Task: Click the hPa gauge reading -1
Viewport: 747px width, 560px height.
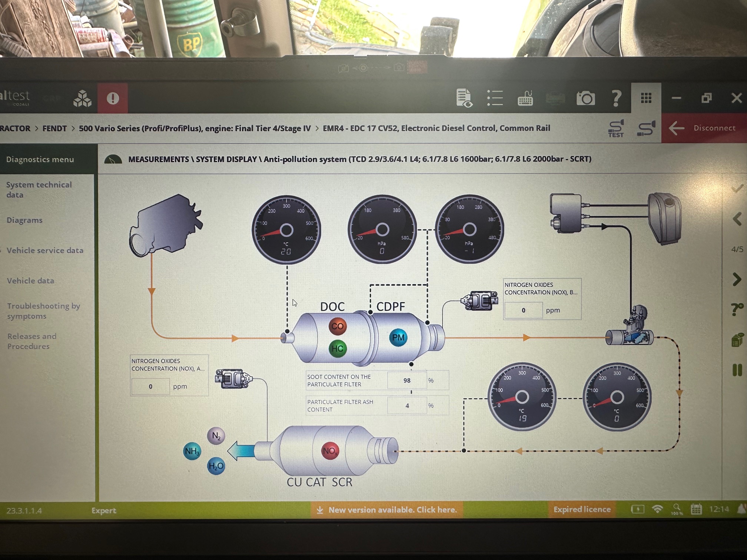Action: click(469, 229)
